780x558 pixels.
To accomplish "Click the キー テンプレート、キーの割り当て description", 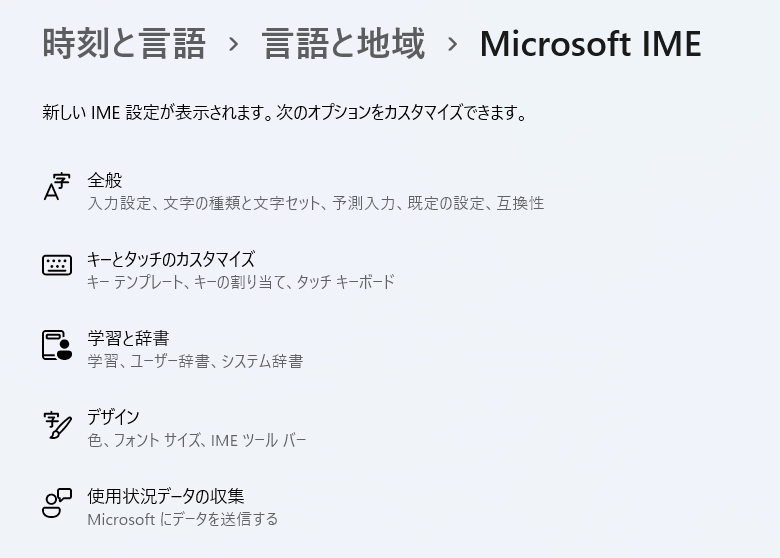I will (189, 282).
